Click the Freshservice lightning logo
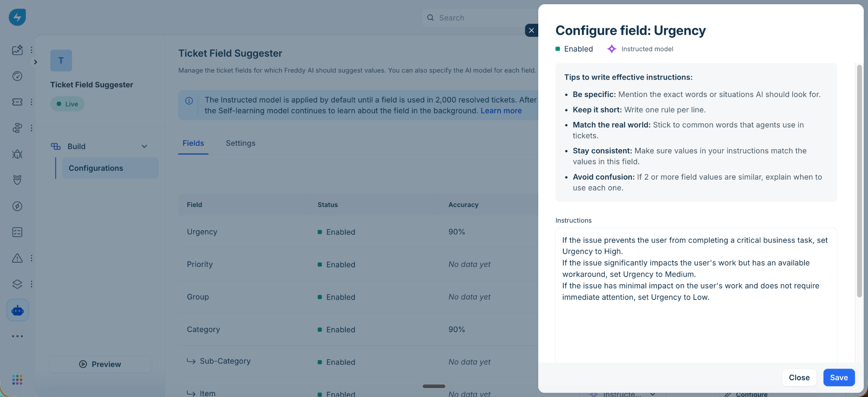The height and width of the screenshot is (397, 868). [17, 17]
